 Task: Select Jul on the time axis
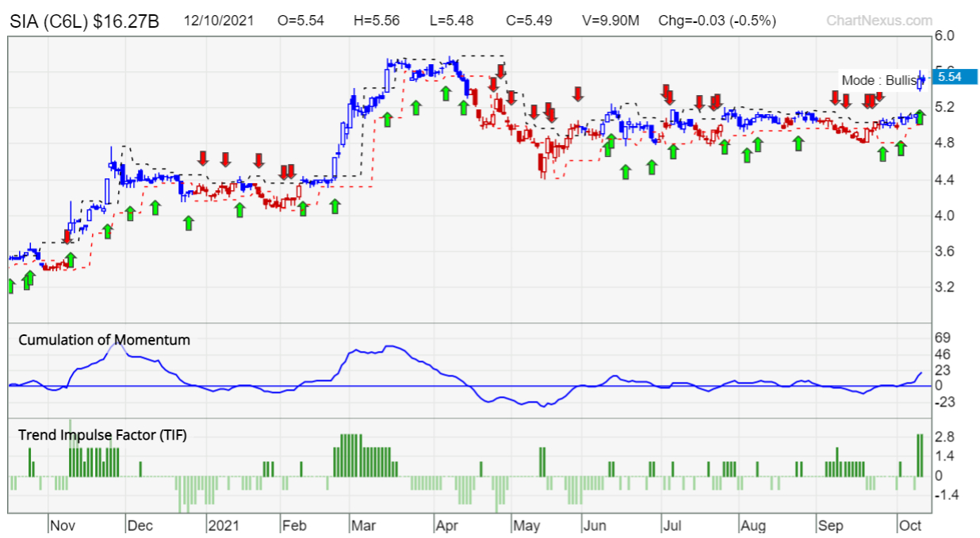[x=673, y=525]
